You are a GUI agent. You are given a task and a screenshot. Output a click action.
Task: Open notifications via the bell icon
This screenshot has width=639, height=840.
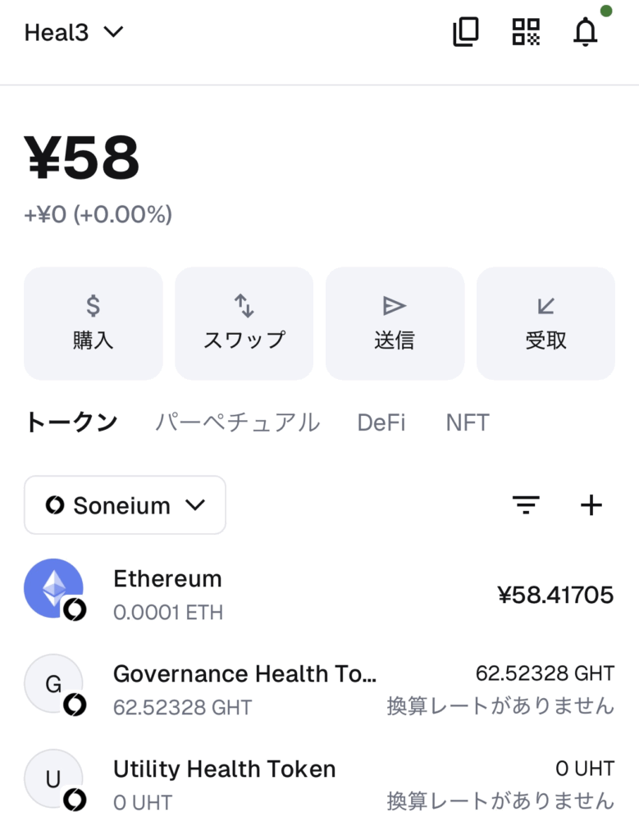point(585,32)
